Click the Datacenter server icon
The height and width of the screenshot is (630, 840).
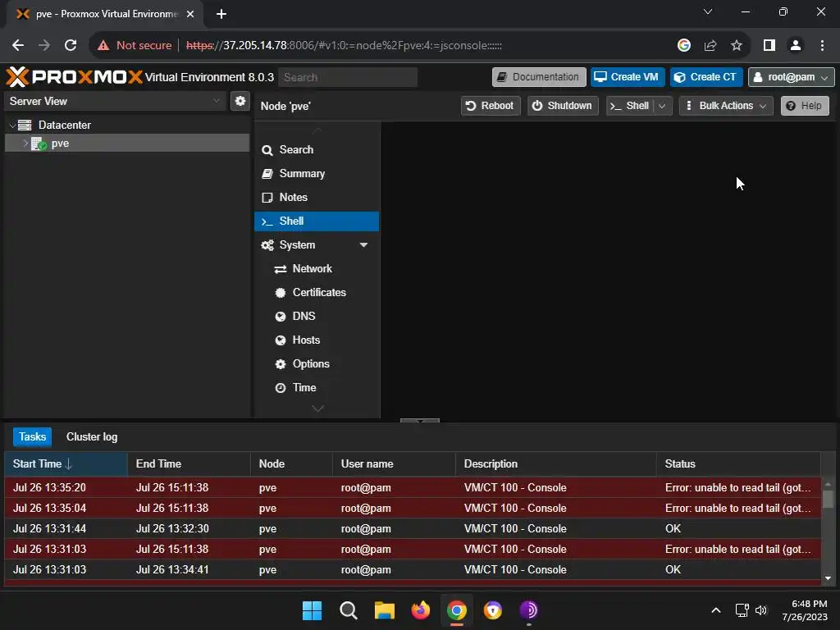(25, 125)
